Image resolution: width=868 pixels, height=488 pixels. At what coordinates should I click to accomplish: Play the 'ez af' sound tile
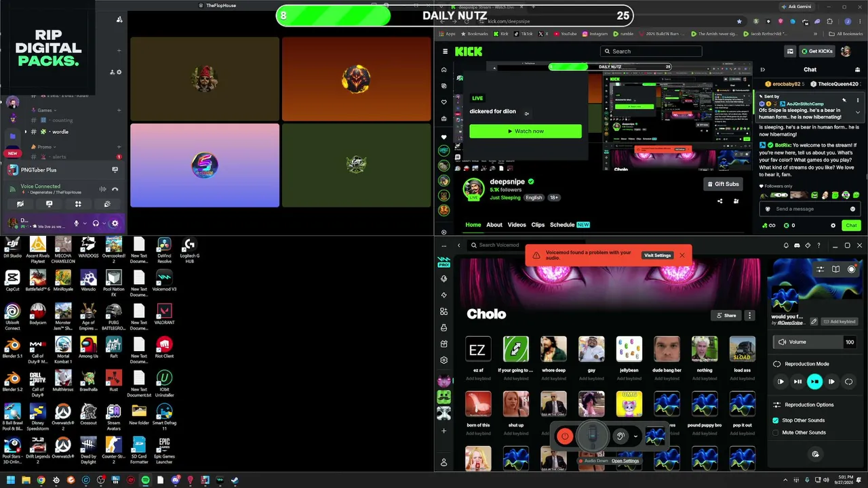point(477,350)
